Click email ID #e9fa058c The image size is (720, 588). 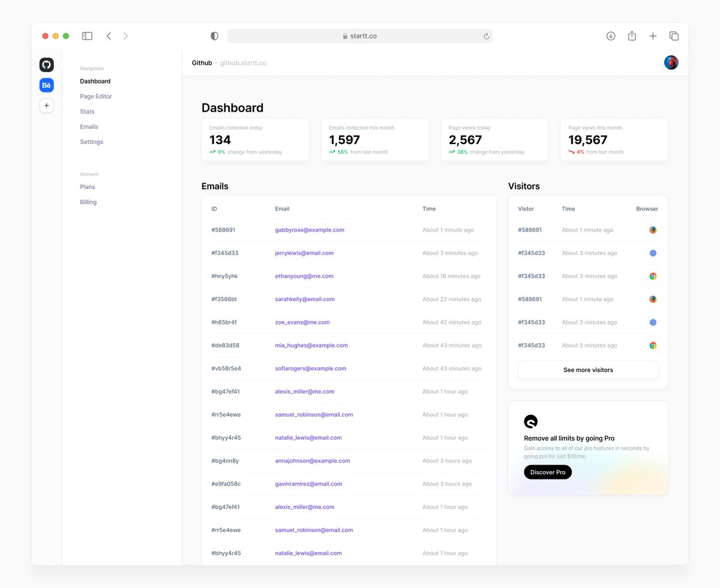[x=226, y=484]
